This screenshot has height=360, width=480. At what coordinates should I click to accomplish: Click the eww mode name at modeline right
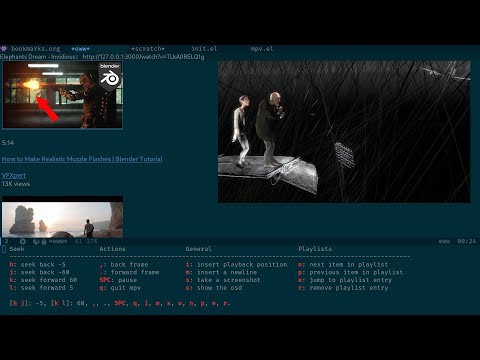coord(444,241)
